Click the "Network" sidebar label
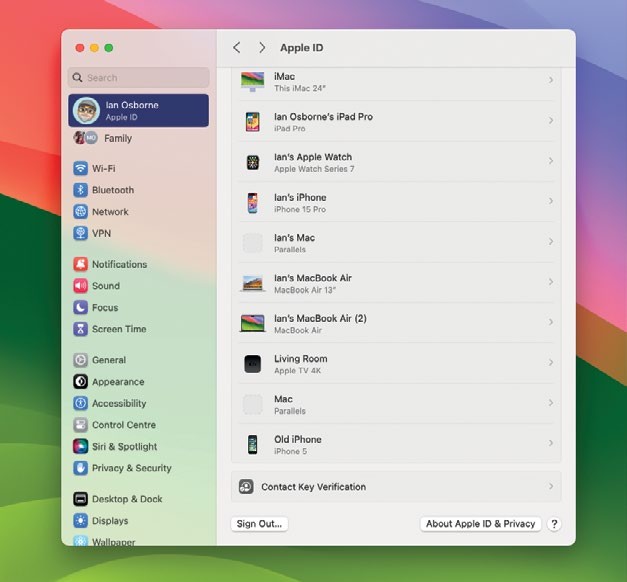 tap(110, 212)
